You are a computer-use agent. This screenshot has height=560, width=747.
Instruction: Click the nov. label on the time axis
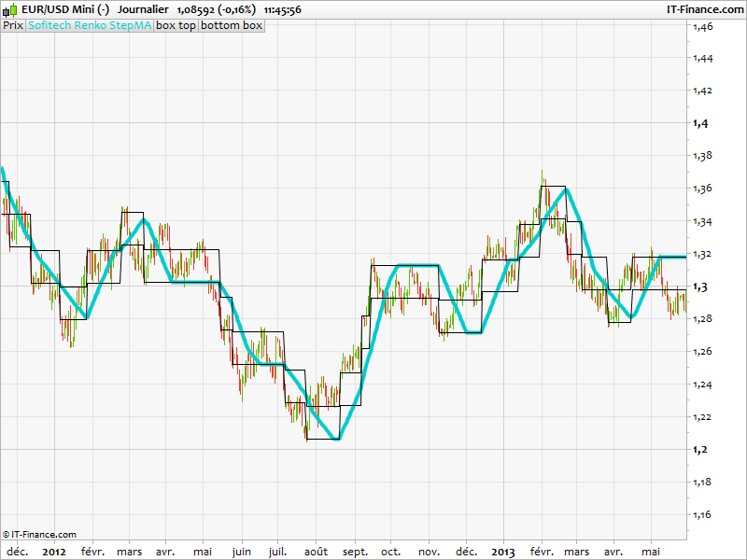click(x=429, y=552)
